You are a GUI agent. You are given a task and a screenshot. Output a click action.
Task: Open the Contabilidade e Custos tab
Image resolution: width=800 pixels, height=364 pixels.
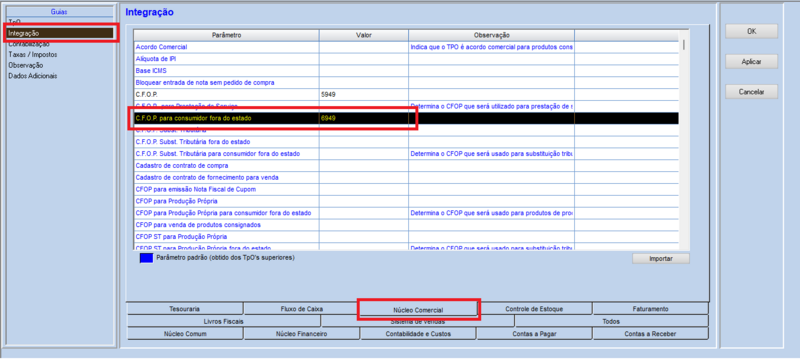(418, 334)
